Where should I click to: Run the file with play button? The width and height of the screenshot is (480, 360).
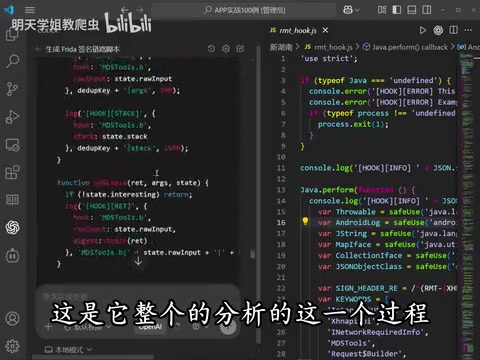click(x=423, y=30)
